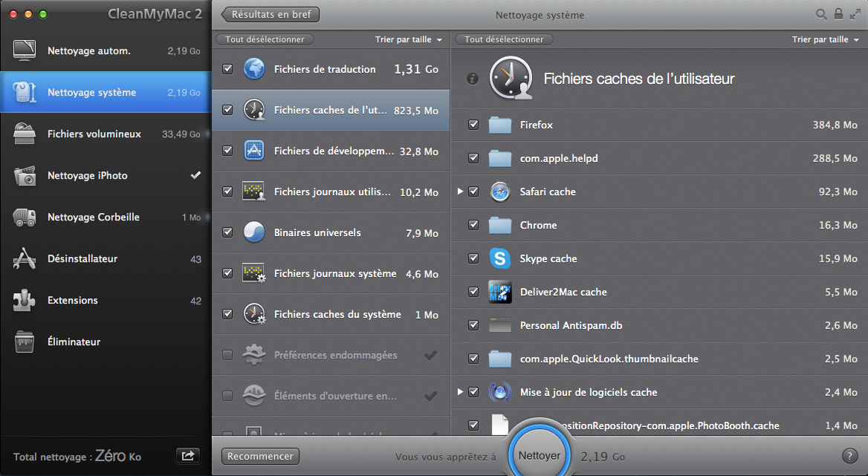This screenshot has height=476, width=868.
Task: Open Nettoyage autom. section
Action: (106, 50)
